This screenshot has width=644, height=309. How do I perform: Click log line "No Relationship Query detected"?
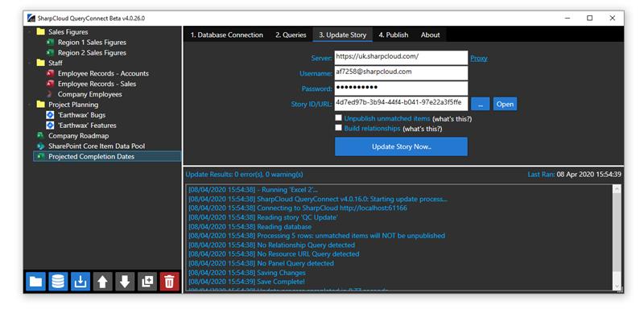point(271,245)
